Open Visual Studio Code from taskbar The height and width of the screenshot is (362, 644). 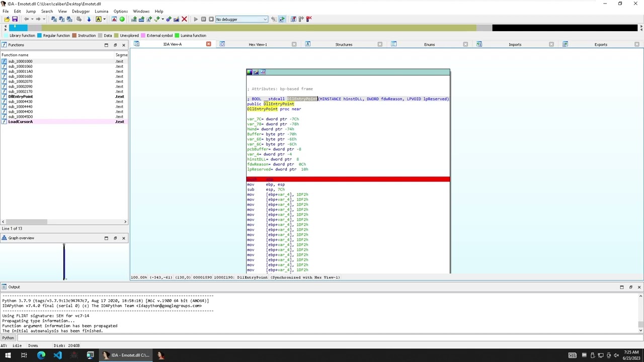[57, 355]
